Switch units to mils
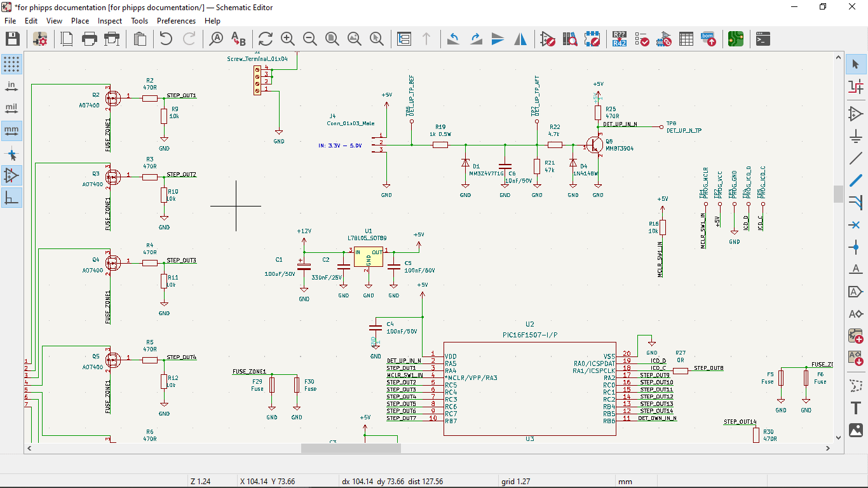The width and height of the screenshot is (868, 488). pos(11,108)
